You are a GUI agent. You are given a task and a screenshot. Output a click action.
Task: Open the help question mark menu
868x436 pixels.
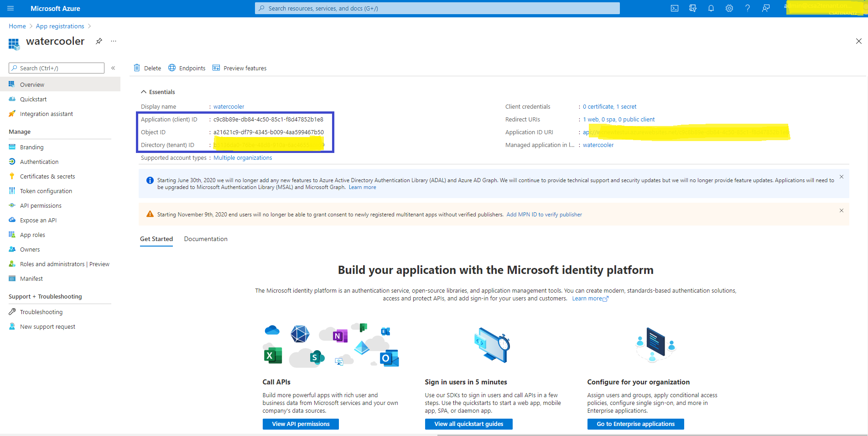748,8
